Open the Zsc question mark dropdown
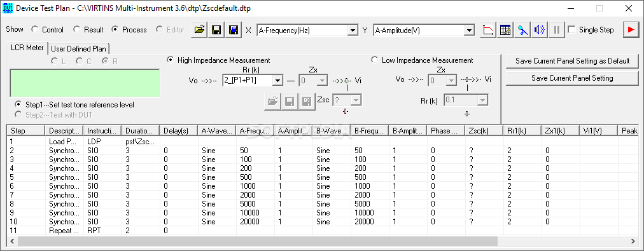This screenshot has height=251, width=644. click(x=356, y=100)
